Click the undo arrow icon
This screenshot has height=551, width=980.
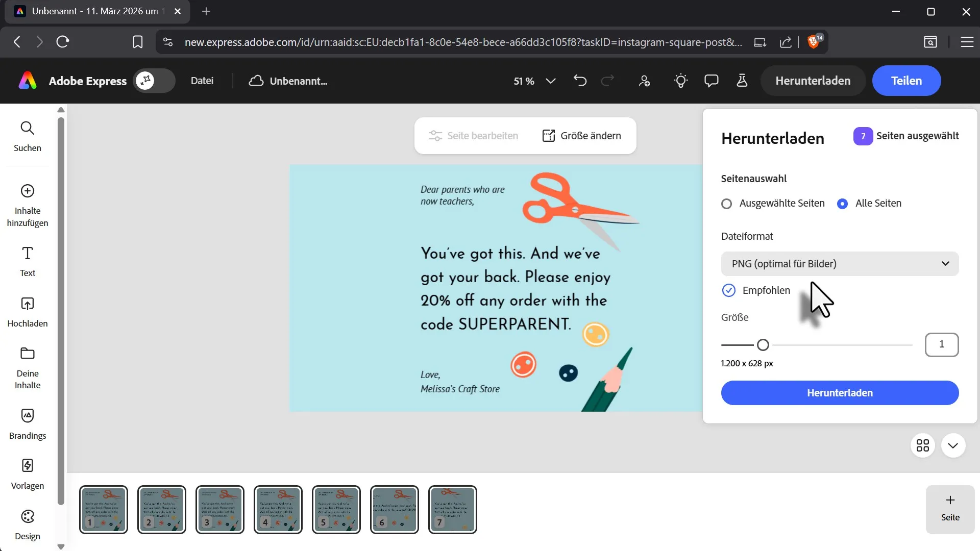coord(580,81)
